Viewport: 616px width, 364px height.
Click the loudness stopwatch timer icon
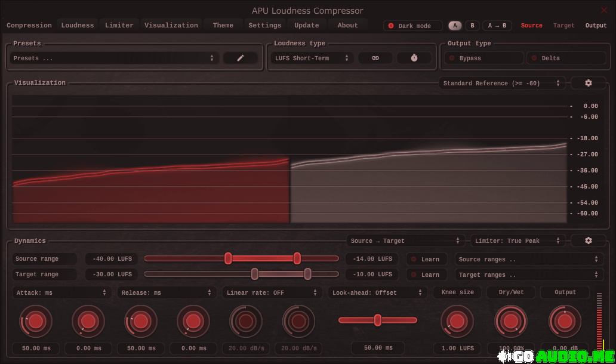click(414, 58)
